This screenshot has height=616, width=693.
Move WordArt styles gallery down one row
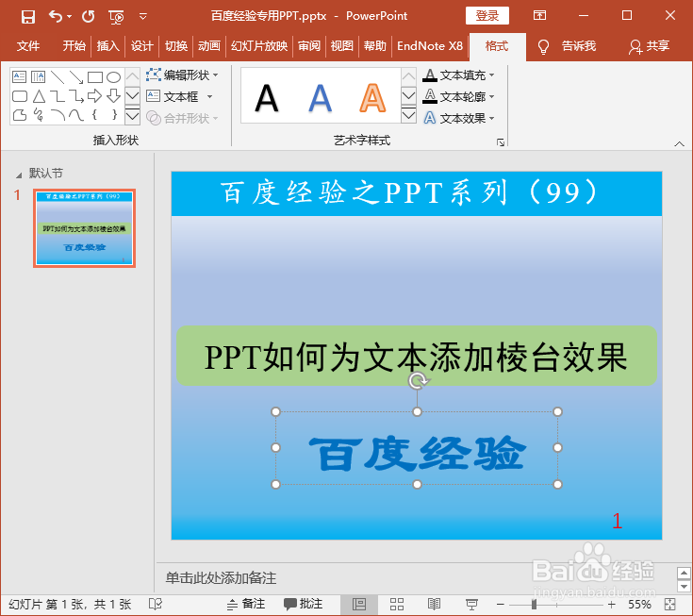[x=408, y=95]
